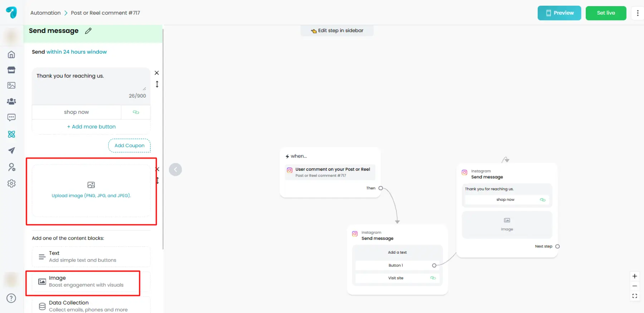
Task: Open the paper plane broadcast icon
Action: 11,150
